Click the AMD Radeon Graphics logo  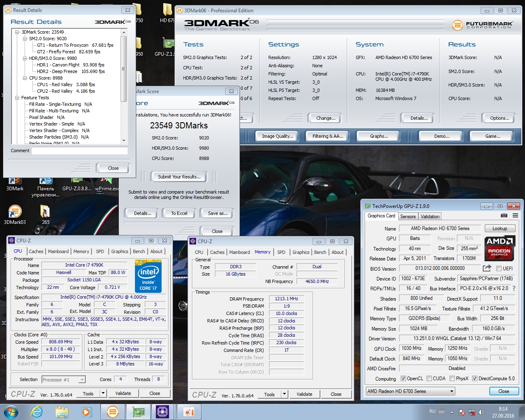click(500, 247)
